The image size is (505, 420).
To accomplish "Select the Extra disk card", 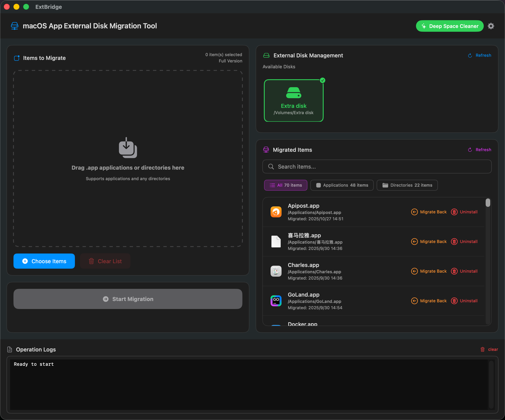I will (x=293, y=100).
